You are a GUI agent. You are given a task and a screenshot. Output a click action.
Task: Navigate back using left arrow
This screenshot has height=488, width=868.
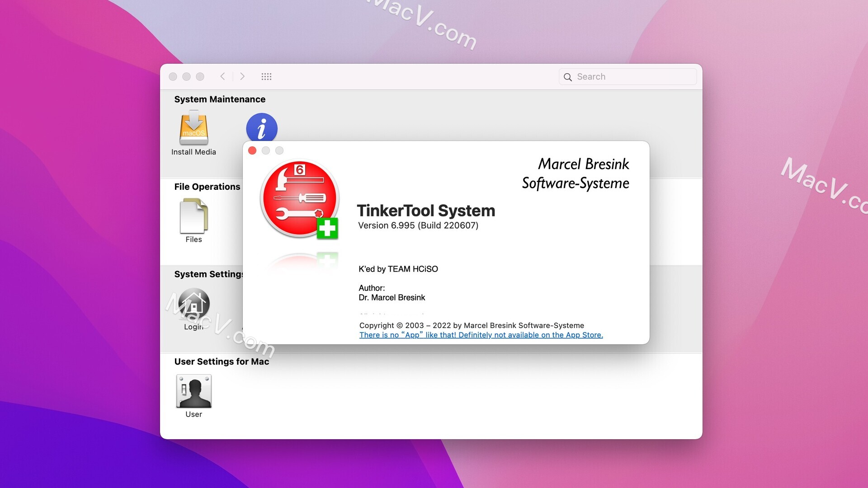point(223,76)
